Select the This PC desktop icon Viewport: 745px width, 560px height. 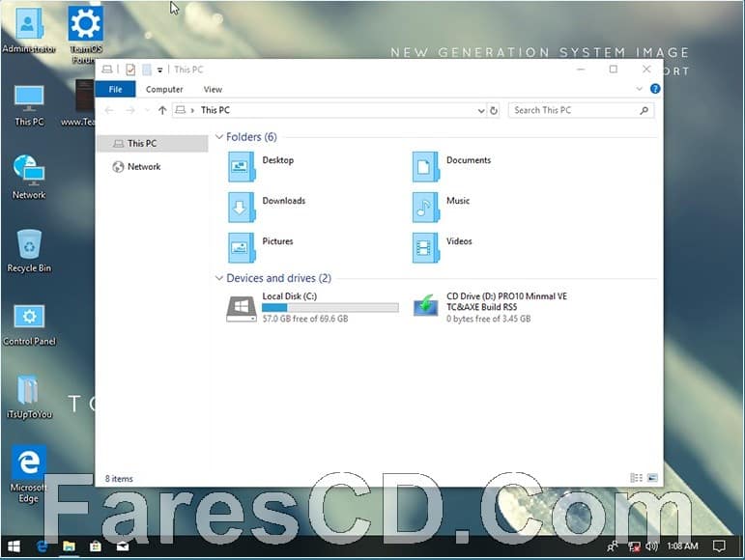(29, 105)
